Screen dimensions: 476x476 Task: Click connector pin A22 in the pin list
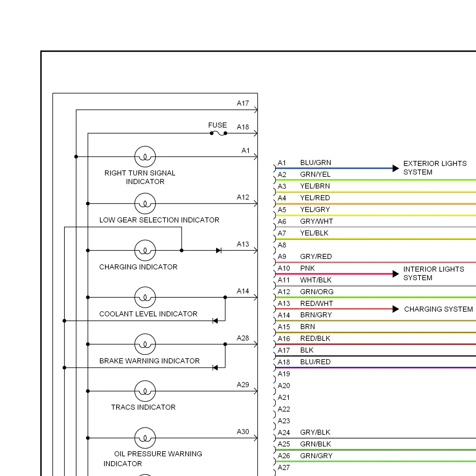284,409
